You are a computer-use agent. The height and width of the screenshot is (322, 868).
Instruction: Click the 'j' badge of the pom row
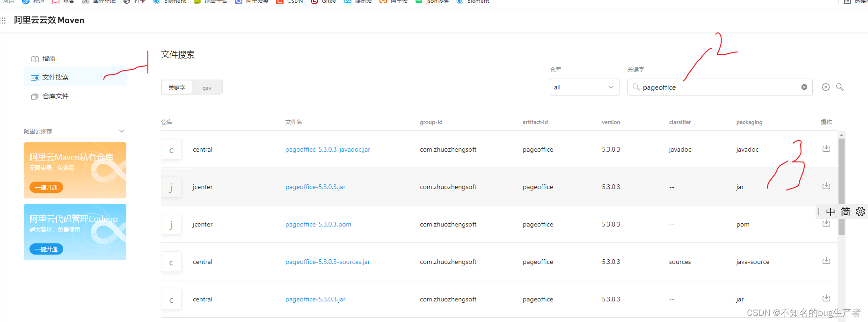coord(171,225)
